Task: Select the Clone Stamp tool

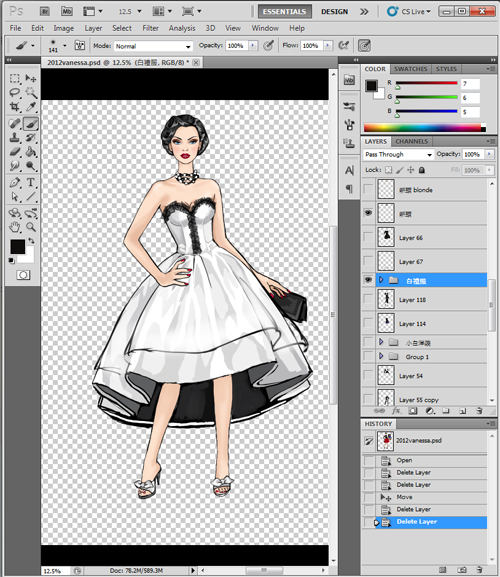Action: (x=15, y=138)
